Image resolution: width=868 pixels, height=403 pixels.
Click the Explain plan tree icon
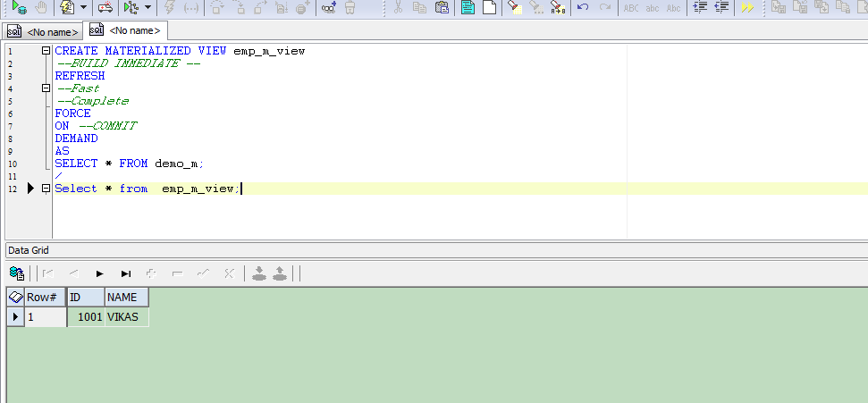131,7
